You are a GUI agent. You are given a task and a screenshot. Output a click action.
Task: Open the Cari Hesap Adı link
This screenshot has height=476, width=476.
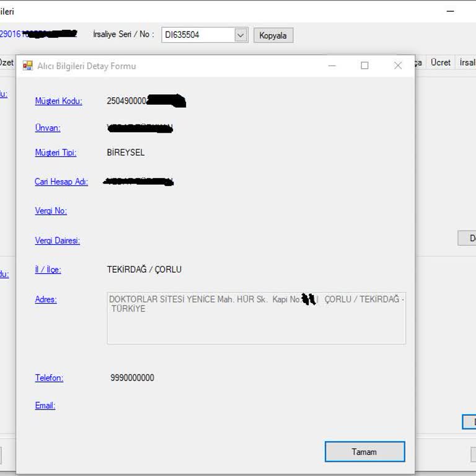click(61, 182)
